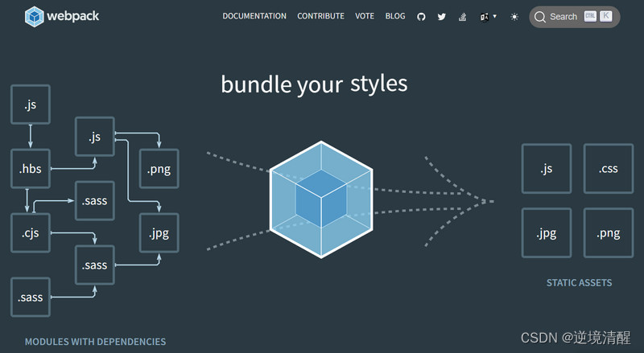Click the magnifier icon in Search
This screenshot has height=353, width=644.
click(x=540, y=17)
